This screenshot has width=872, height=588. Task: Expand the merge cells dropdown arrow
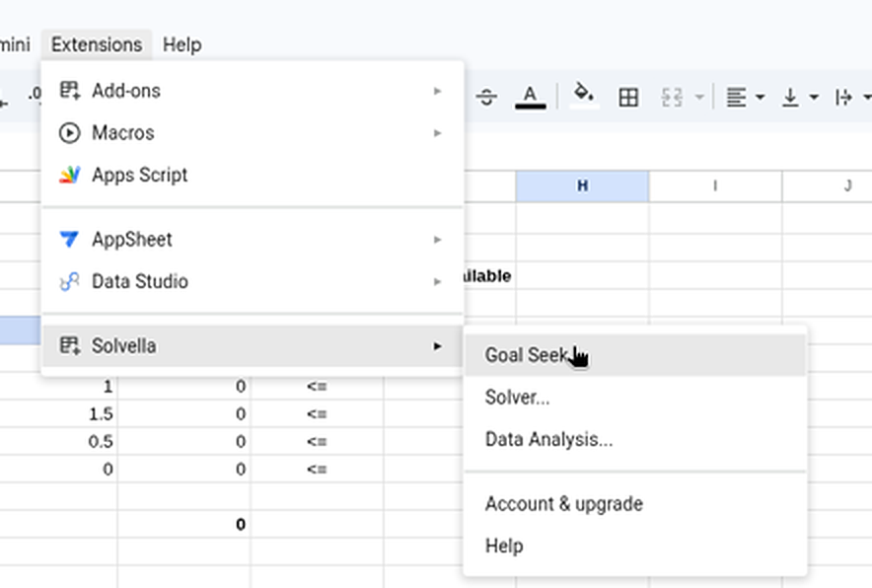tap(699, 98)
